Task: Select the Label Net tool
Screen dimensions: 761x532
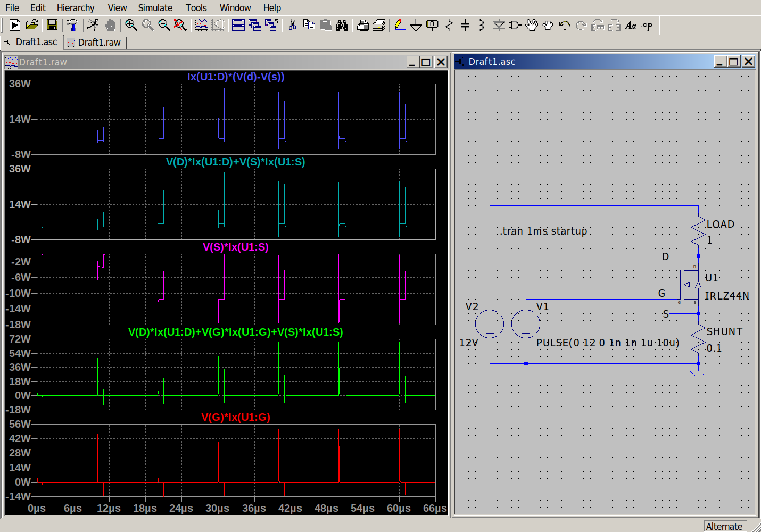Action: pos(432,25)
